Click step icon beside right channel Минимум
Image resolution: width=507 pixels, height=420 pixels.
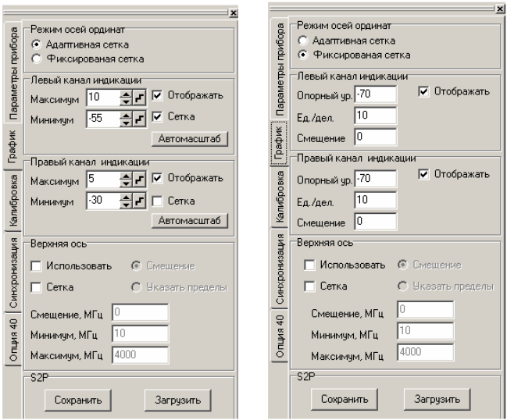click(x=139, y=201)
